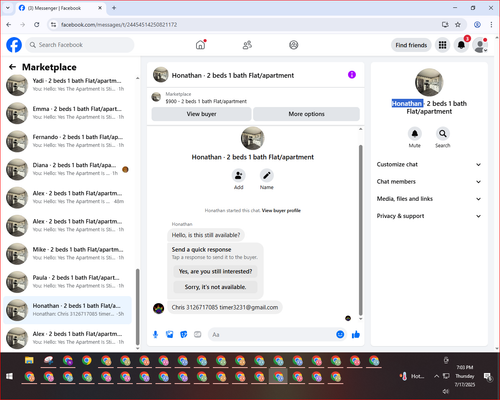Click the chat messages scrollbar
Image resolution: width=500 pixels, height=400 pixels.
pyautogui.click(x=360, y=230)
